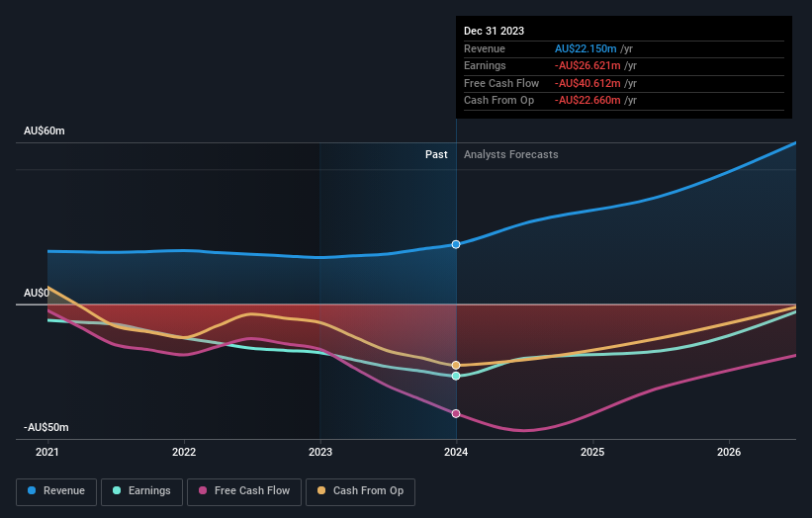Click the 2024 x-axis label
Screen dimensions: 812x518
[x=456, y=453]
